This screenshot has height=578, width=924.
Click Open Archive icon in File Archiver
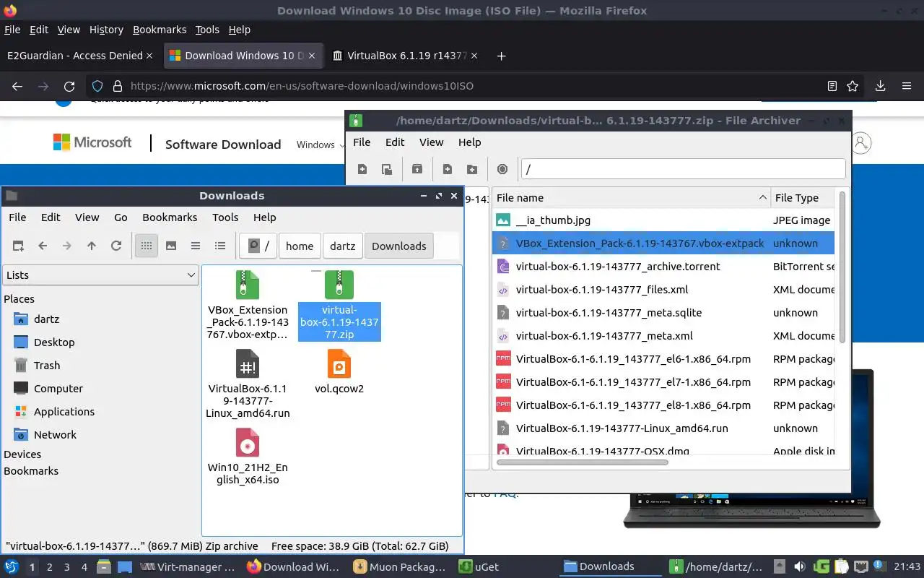click(x=387, y=169)
